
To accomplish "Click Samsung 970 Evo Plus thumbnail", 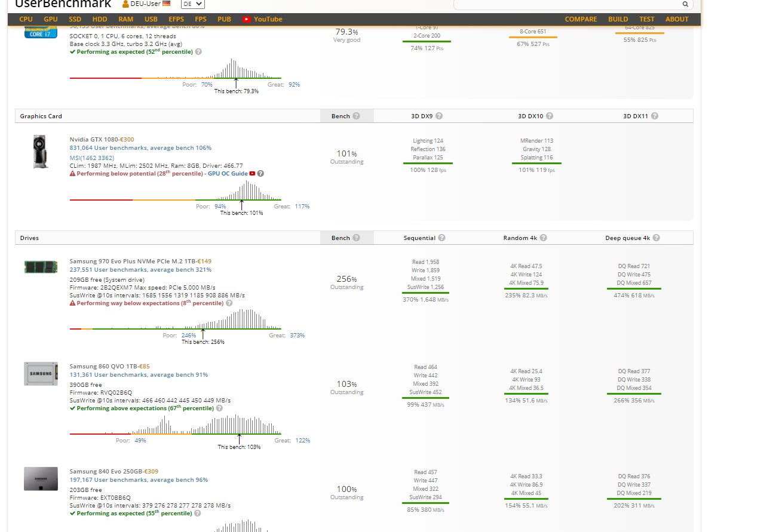I will (x=41, y=266).
